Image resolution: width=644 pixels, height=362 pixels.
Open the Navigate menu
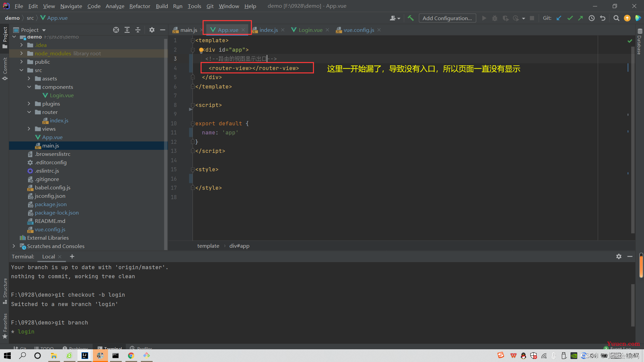[70, 6]
